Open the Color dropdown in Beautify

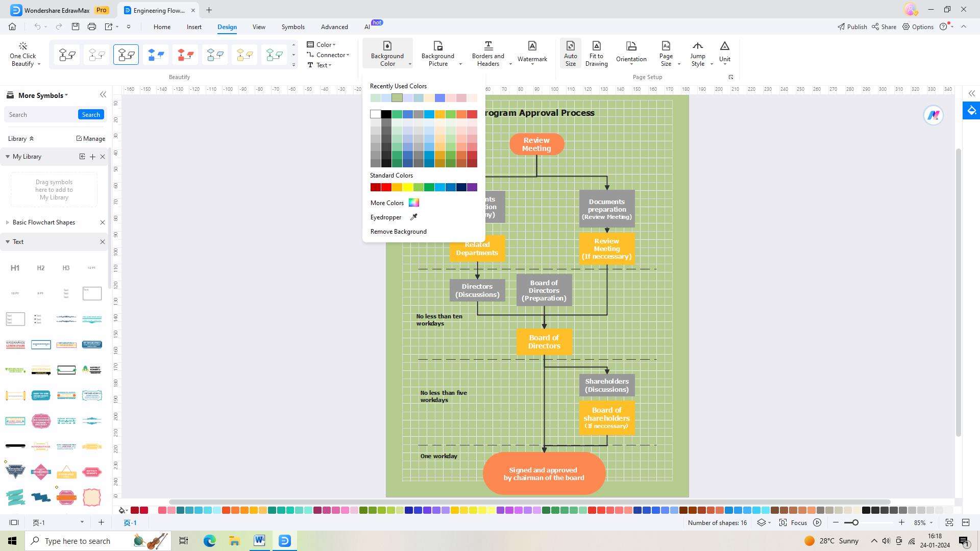click(x=322, y=45)
